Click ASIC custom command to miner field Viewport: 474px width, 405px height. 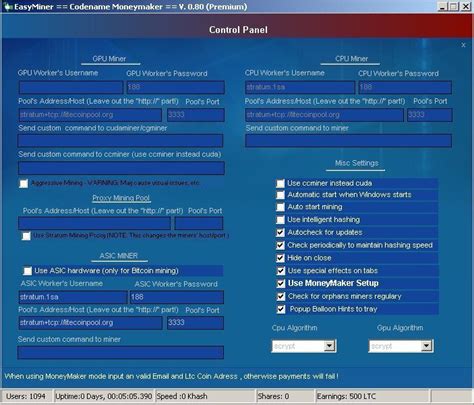click(x=121, y=353)
